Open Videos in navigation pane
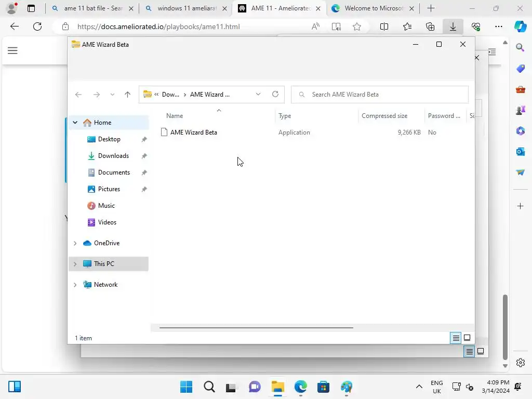The width and height of the screenshot is (532, 399). [x=107, y=222]
